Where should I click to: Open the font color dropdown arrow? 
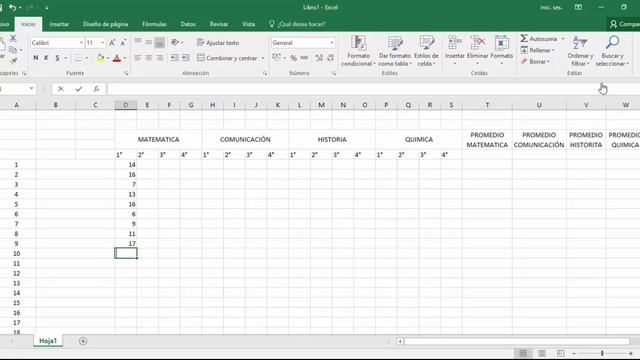click(124, 58)
